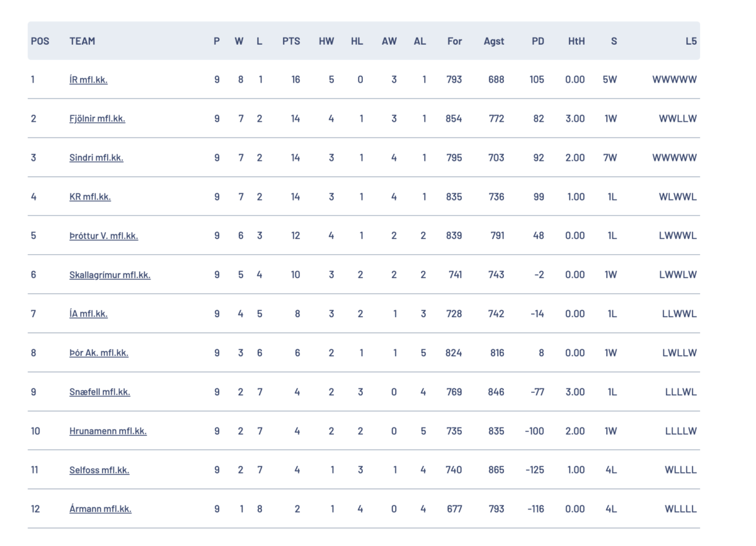Open Þróttur V. mfl.kk. team page
This screenshot has height=546, width=756.
tap(103, 236)
